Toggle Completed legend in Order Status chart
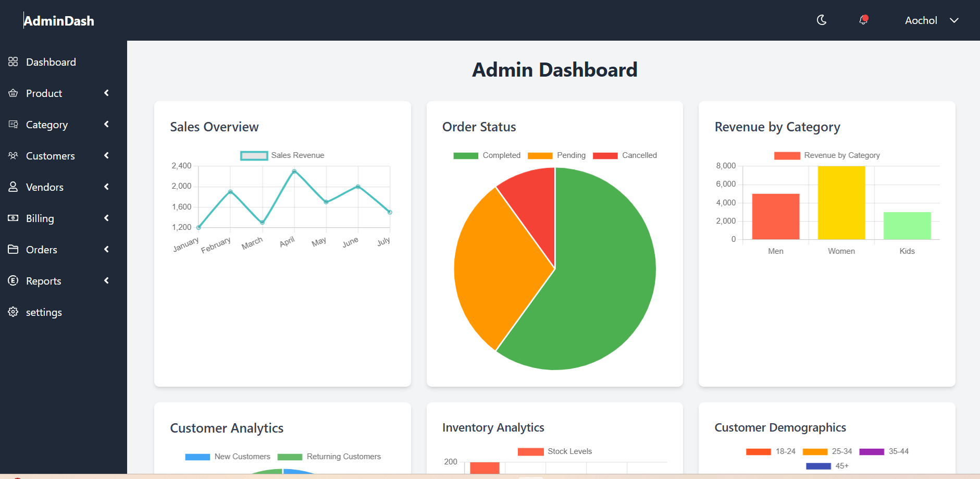This screenshot has width=980, height=479. coord(487,155)
